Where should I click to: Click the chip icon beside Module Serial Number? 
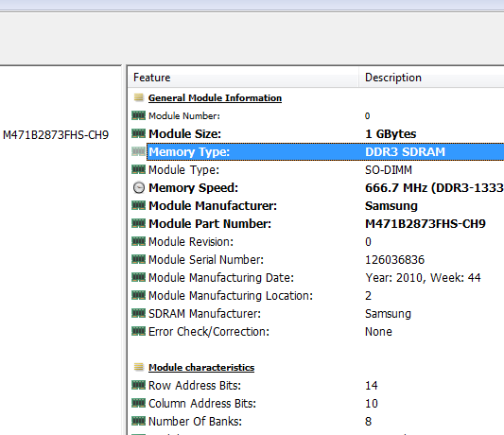pos(139,259)
